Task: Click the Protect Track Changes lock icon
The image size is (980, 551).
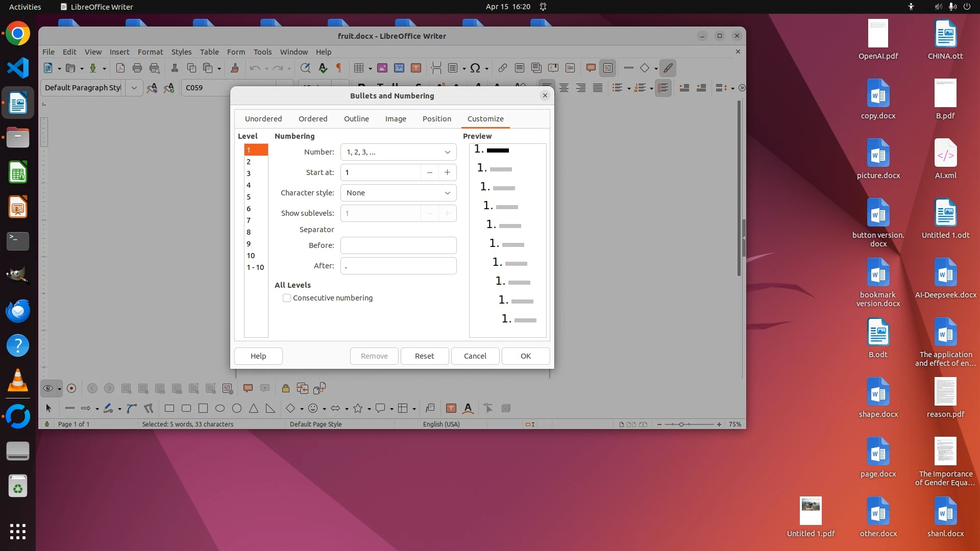Action: pos(286,389)
